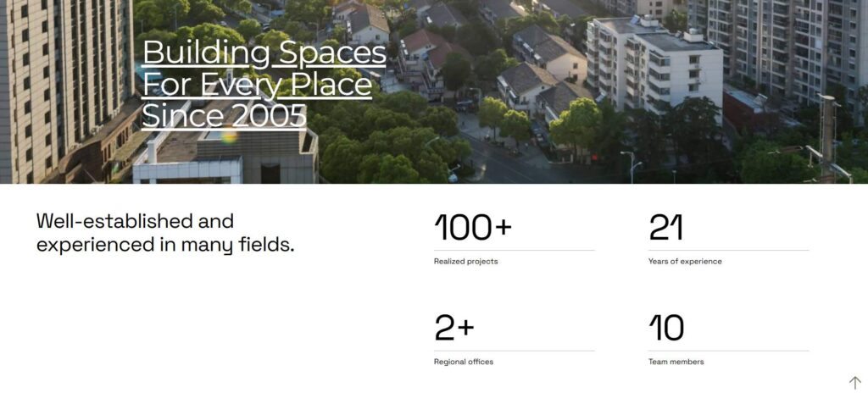This screenshot has width=868, height=393.
Task: Click the back-to-top arrow icon
Action: pos(854,383)
